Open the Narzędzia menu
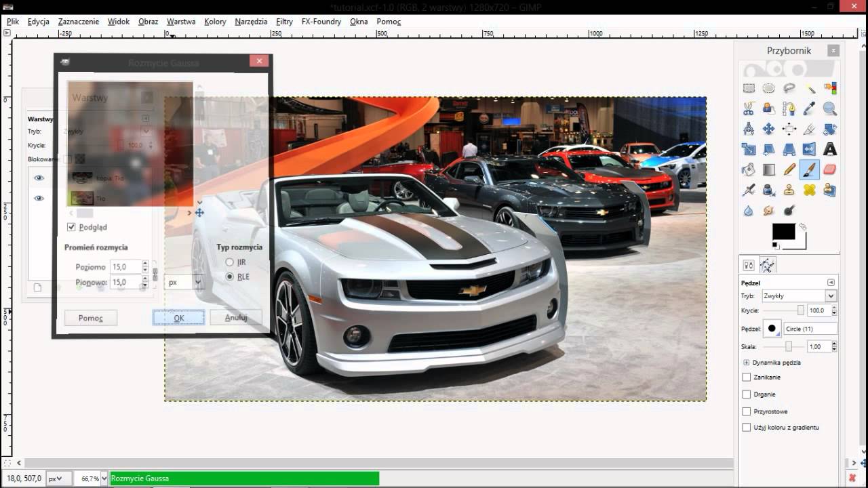868x488 pixels. [251, 22]
